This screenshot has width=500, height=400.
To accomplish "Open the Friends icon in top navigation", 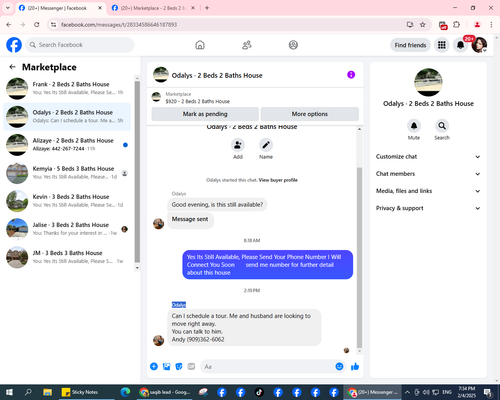I will click(247, 45).
